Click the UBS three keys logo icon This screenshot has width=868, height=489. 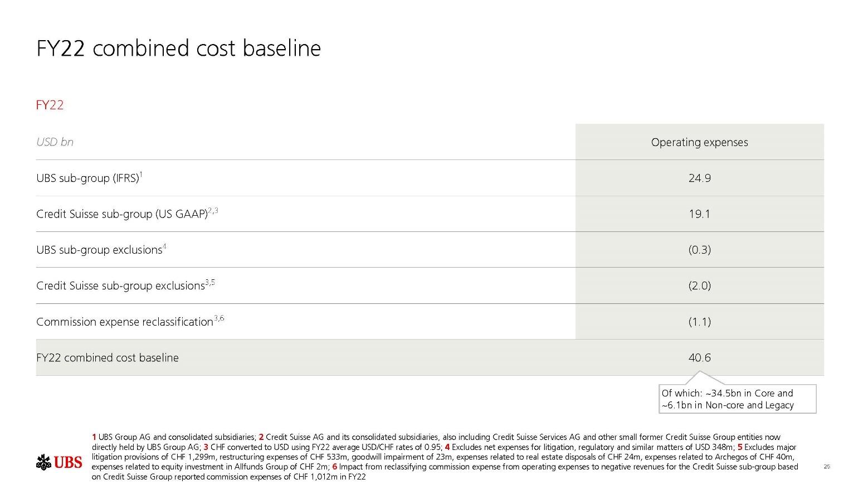(x=43, y=462)
